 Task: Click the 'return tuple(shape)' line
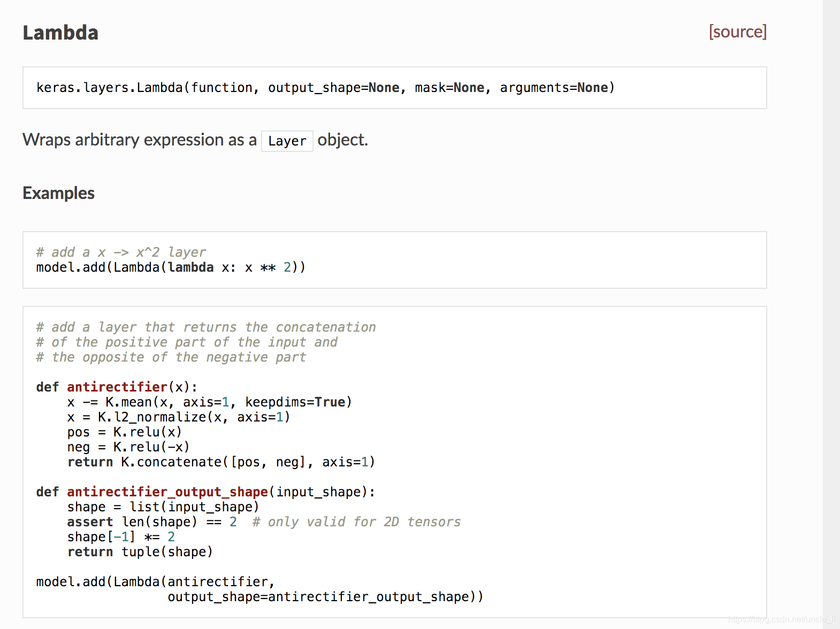(140, 551)
